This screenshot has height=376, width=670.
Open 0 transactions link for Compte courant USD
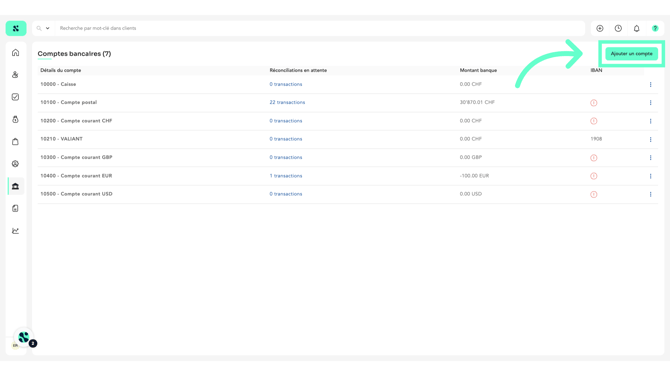[286, 194]
